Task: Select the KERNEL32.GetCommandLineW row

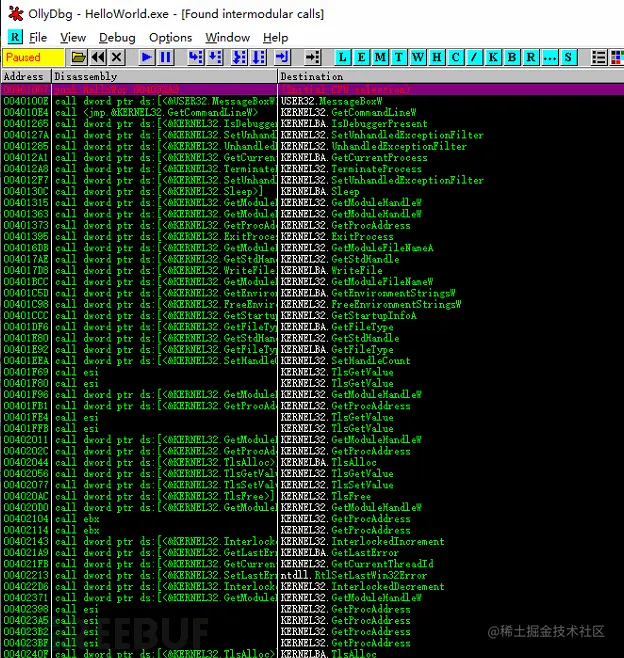Action: [x=313, y=112]
